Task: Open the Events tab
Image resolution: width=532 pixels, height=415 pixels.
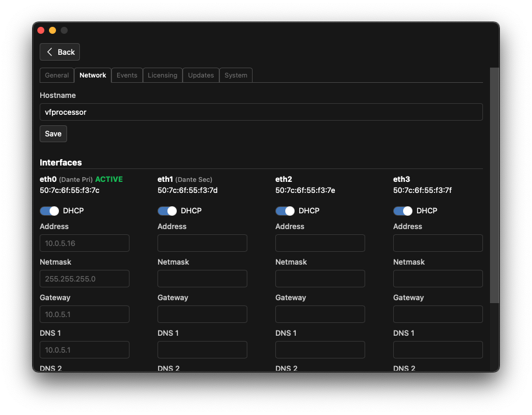Action: tap(127, 75)
